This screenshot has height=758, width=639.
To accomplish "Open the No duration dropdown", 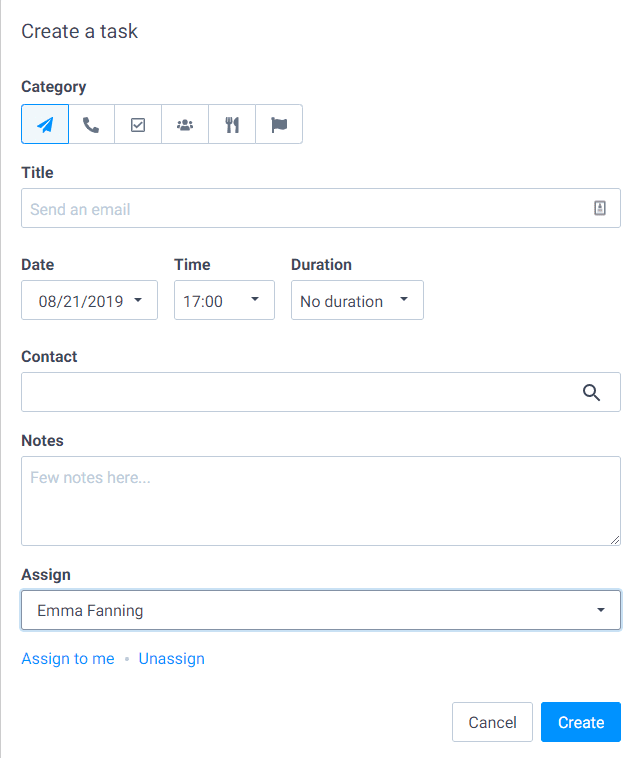I will pos(357,300).
